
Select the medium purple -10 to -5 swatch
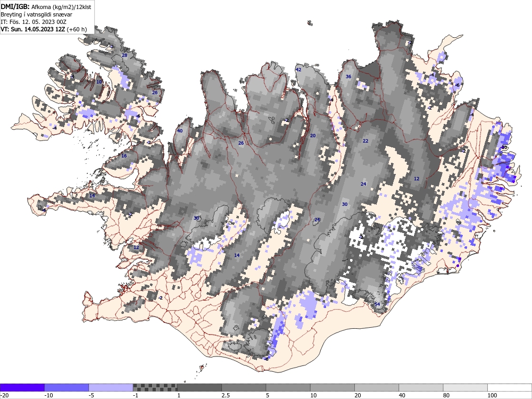(66, 387)
